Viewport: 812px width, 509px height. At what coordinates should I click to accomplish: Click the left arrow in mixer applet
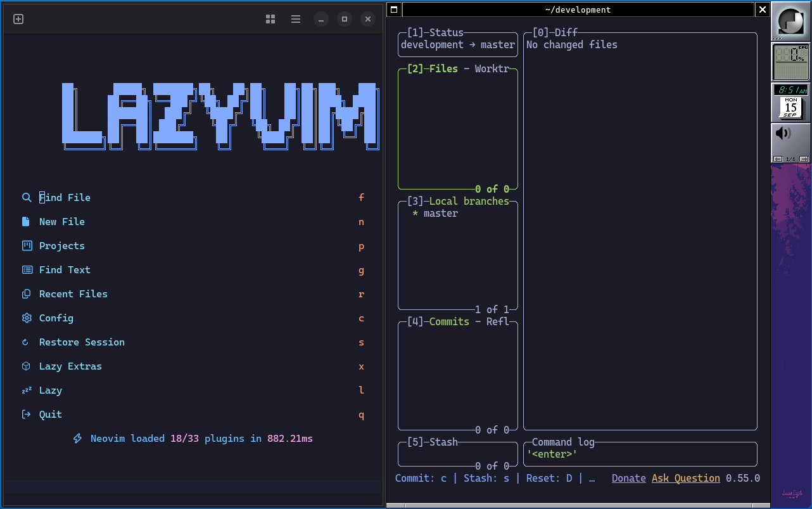778,159
